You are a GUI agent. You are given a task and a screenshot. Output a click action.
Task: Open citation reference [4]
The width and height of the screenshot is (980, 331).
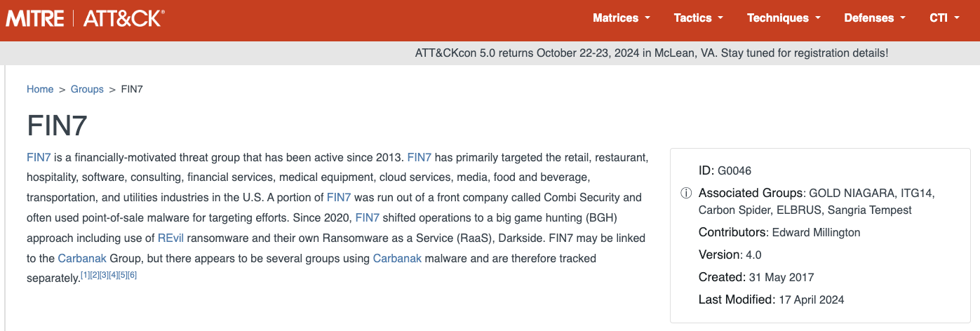113,275
